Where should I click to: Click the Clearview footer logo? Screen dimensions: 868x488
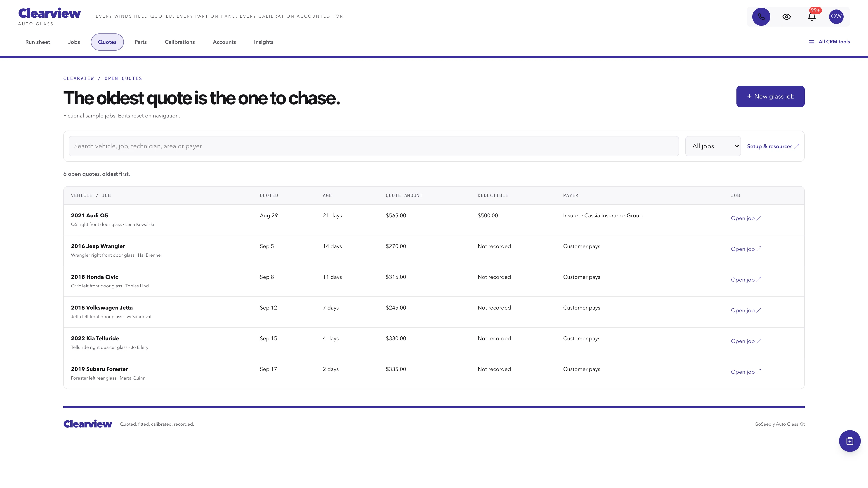[x=88, y=424]
